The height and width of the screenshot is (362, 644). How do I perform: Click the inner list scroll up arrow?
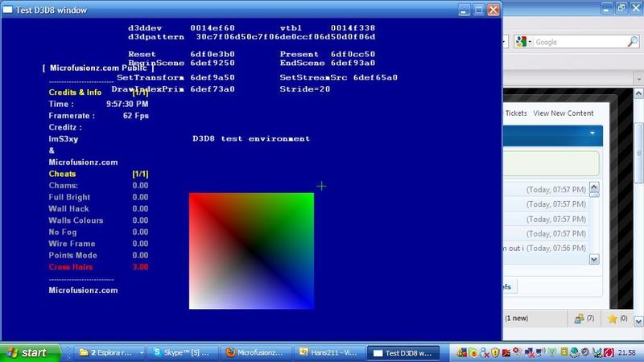pyautogui.click(x=594, y=187)
